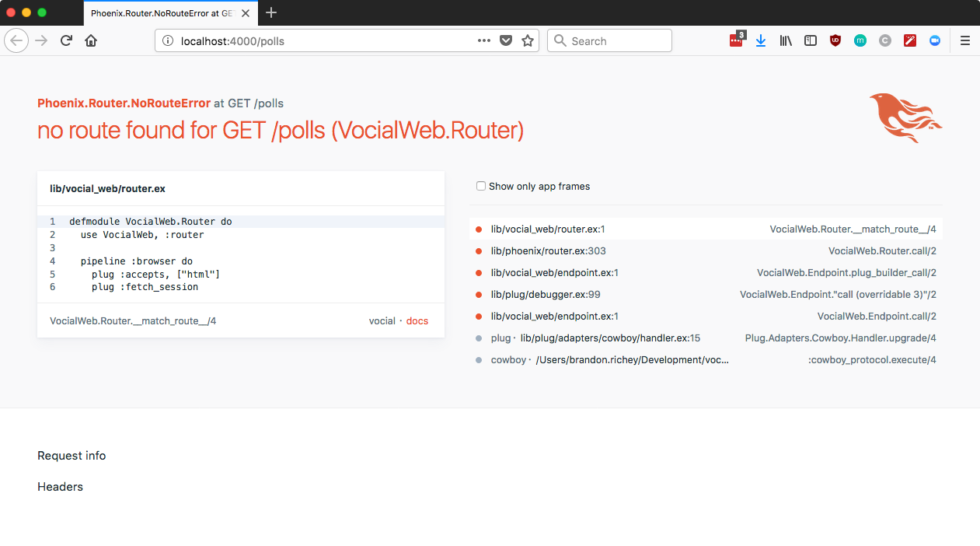This screenshot has width=980, height=546.
Task: Click VocialWeb.Router.__match_route__/4 under the code
Action: (133, 320)
